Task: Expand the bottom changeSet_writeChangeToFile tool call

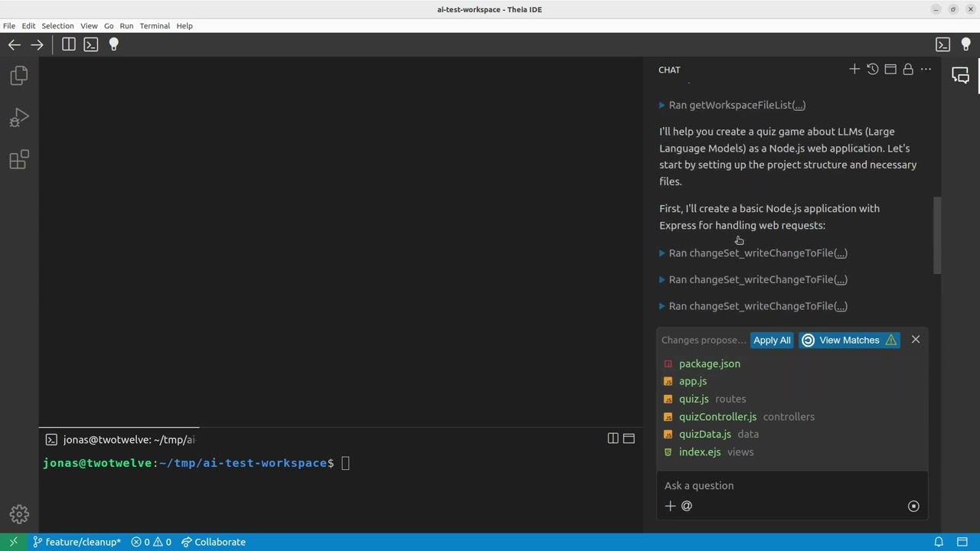Action: (x=753, y=306)
